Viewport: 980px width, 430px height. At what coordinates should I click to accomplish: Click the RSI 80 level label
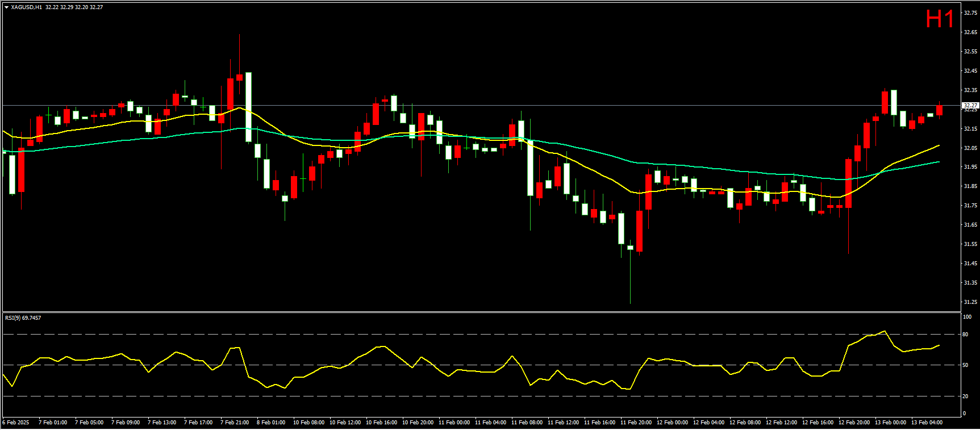[965, 335]
